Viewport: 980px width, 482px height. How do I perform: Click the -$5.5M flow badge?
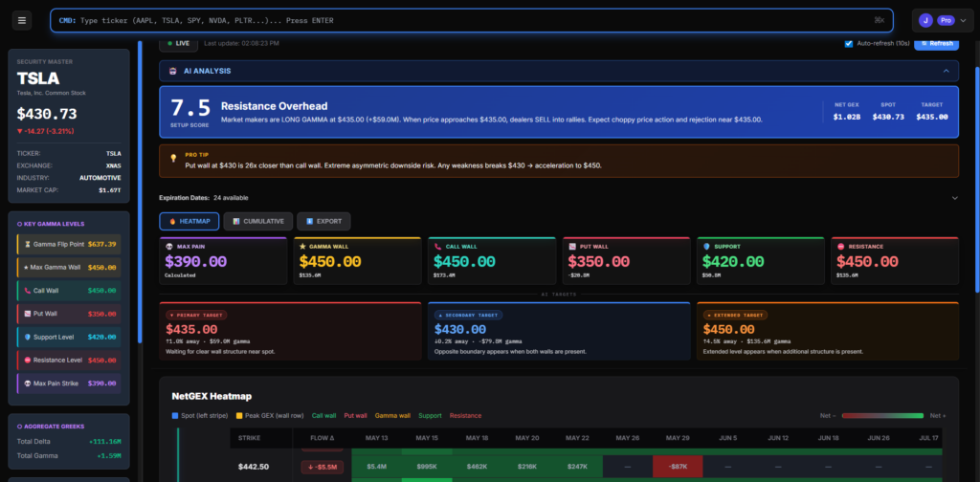tap(322, 467)
